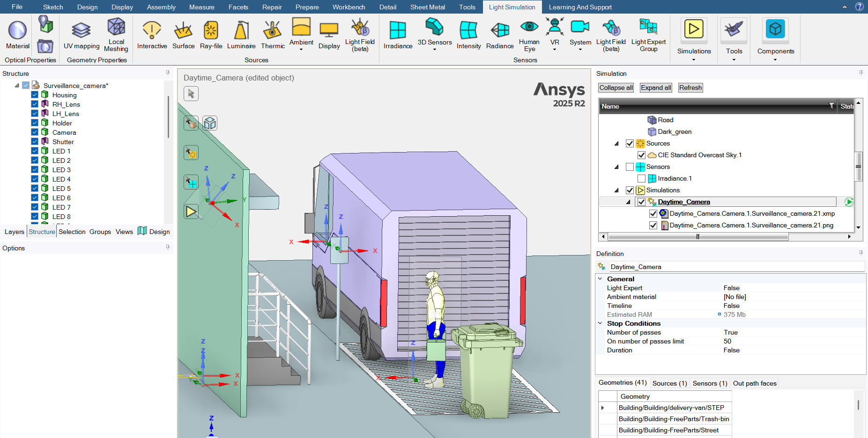Select the Local Meshing tool

coord(116,35)
